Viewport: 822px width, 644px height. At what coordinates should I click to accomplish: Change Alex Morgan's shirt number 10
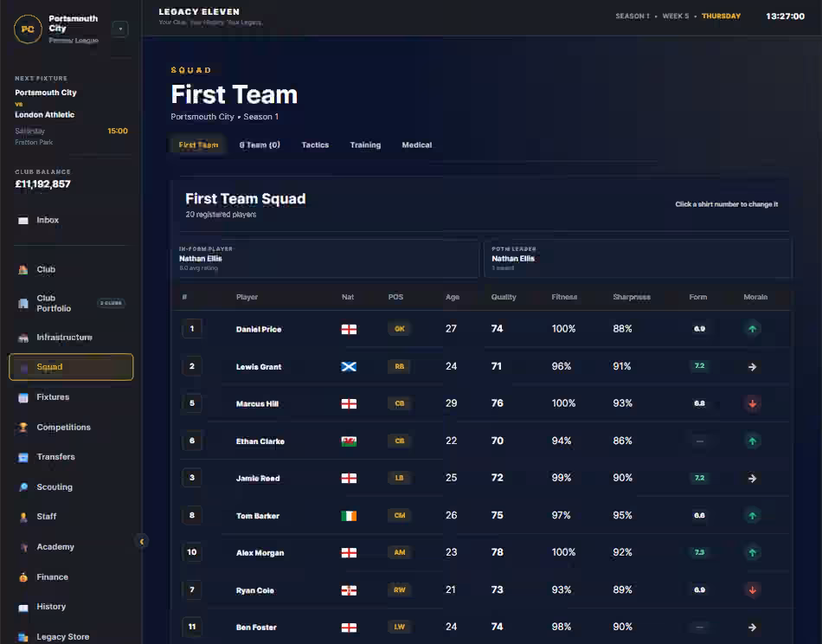pyautogui.click(x=192, y=552)
